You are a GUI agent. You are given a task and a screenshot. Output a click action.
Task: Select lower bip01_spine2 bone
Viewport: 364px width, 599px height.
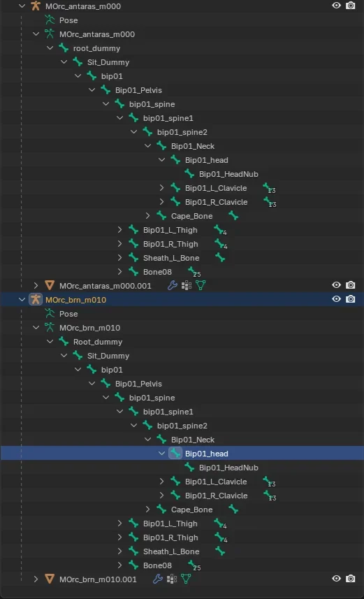[x=182, y=426]
